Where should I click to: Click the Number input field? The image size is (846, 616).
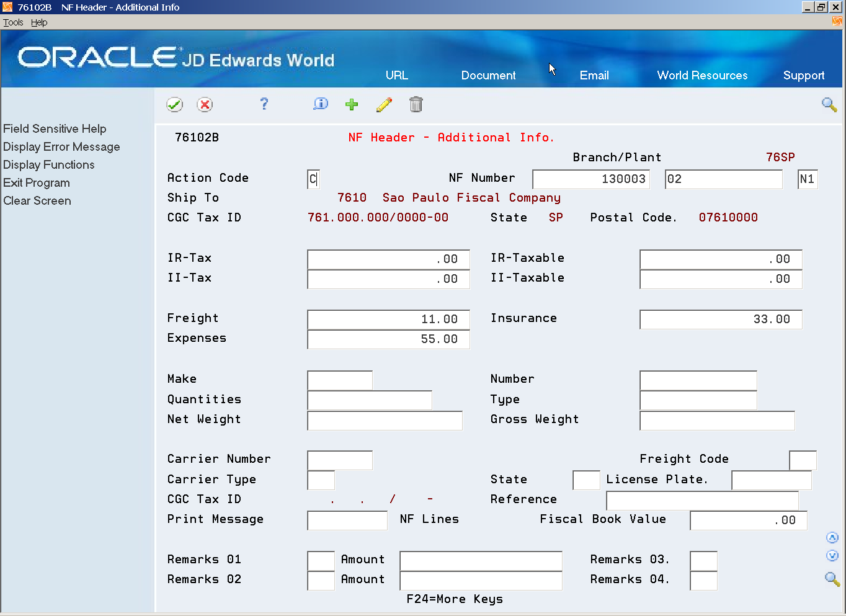[698, 380]
